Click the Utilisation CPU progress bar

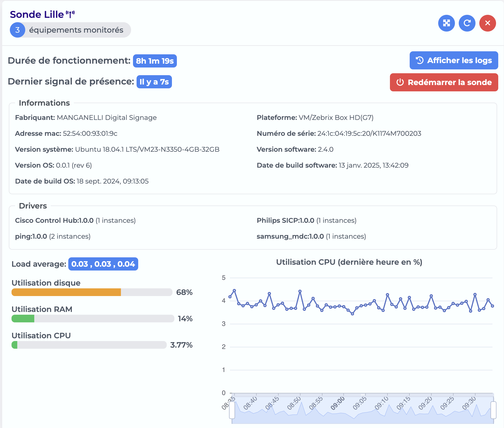pos(89,345)
